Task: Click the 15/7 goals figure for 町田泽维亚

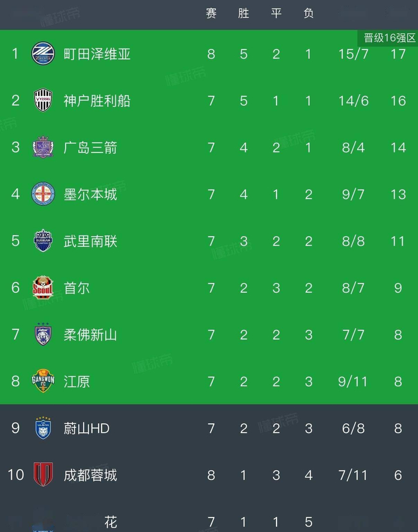Action: tap(354, 54)
